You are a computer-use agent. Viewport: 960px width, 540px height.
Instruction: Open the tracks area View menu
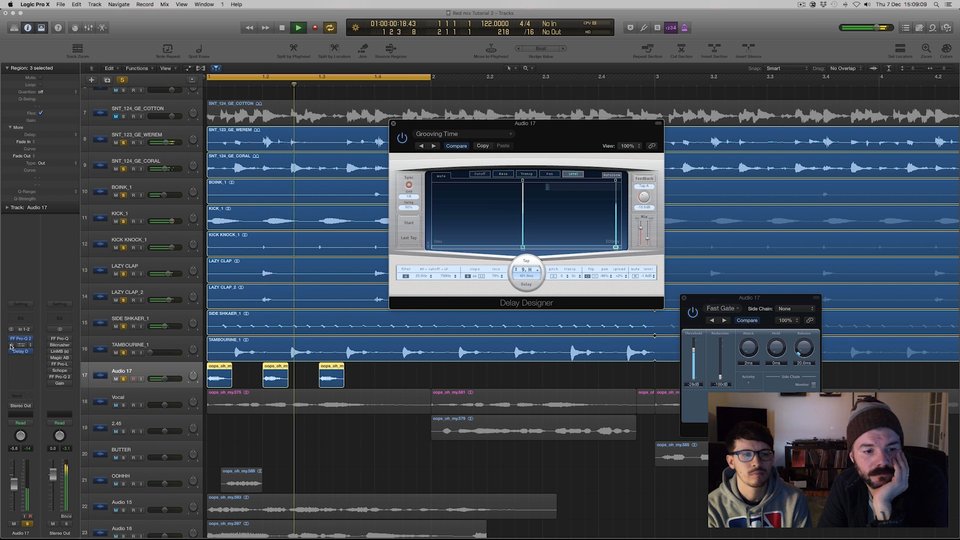167,68
